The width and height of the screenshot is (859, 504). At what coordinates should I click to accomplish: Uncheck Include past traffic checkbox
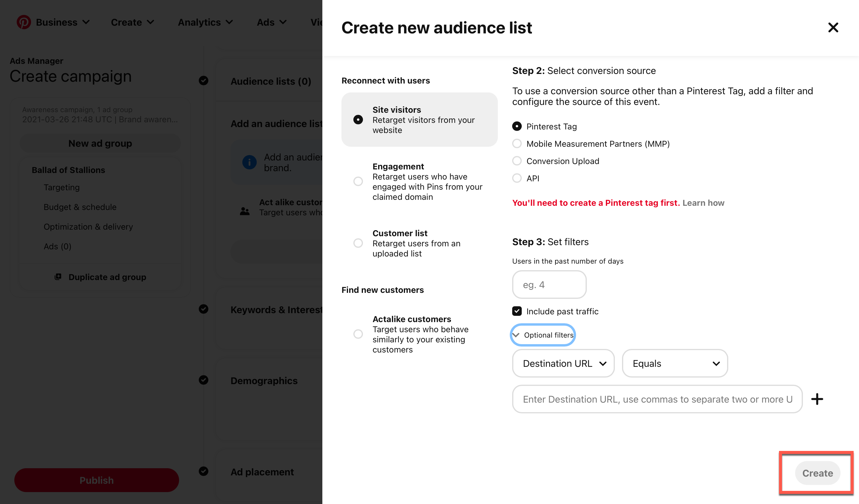click(517, 311)
